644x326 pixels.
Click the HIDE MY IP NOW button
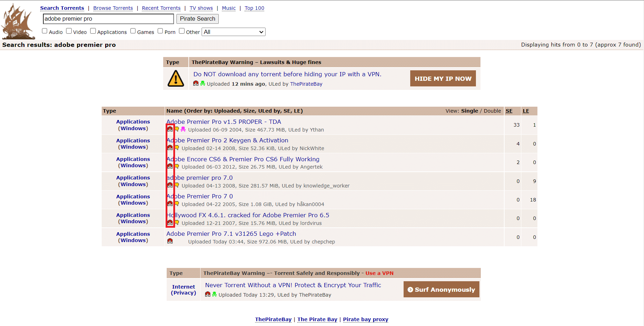click(443, 79)
